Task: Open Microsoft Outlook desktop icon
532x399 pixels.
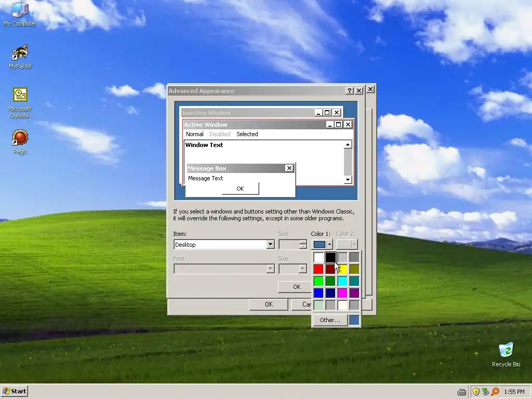Action: 20,103
